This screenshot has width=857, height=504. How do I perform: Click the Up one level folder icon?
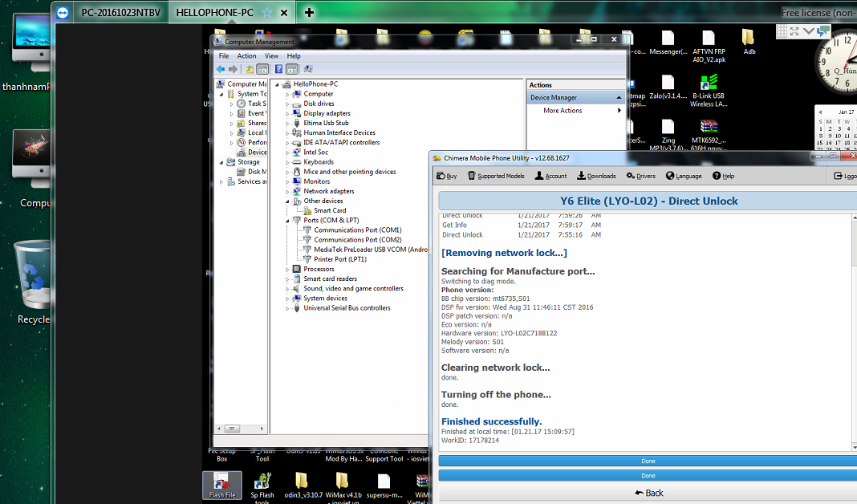(x=250, y=69)
